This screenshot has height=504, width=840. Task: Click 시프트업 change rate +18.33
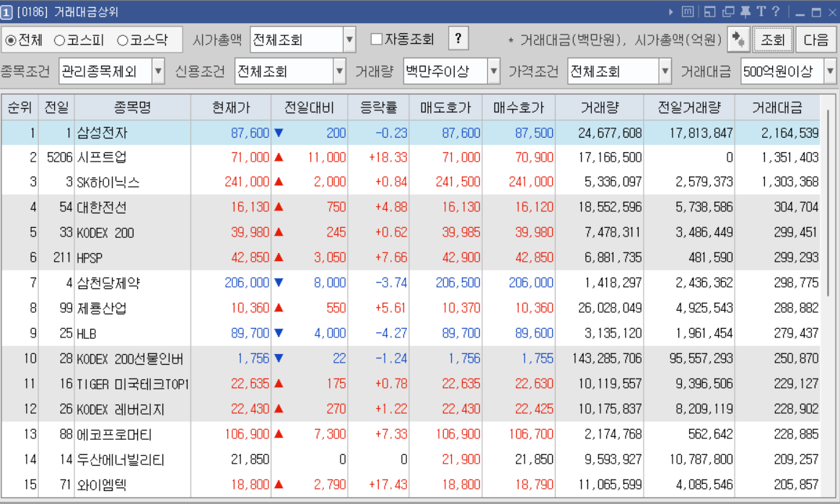[x=388, y=157]
